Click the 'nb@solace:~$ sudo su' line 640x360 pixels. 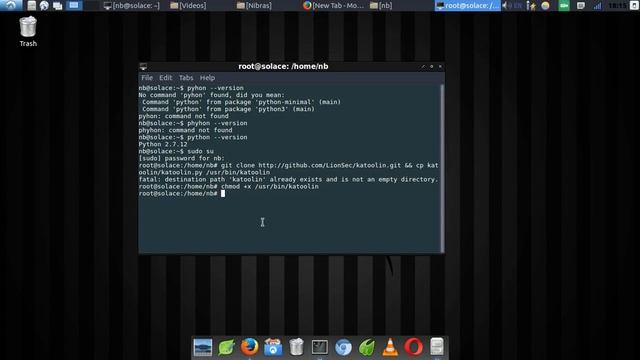coord(176,151)
